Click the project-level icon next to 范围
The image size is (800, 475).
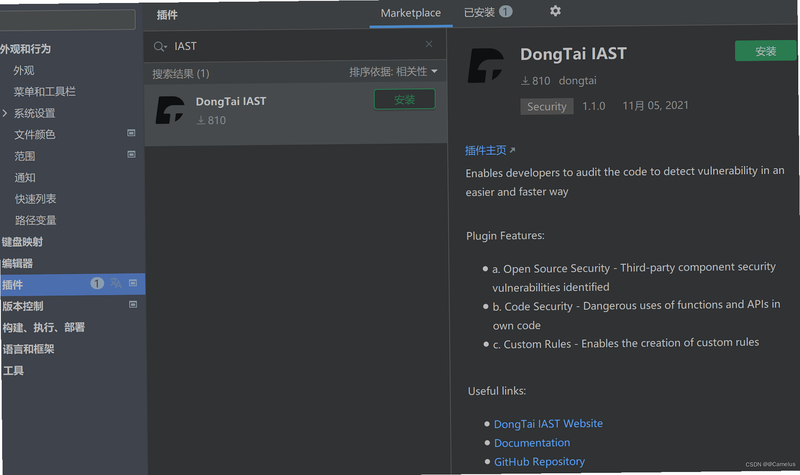[x=131, y=154]
